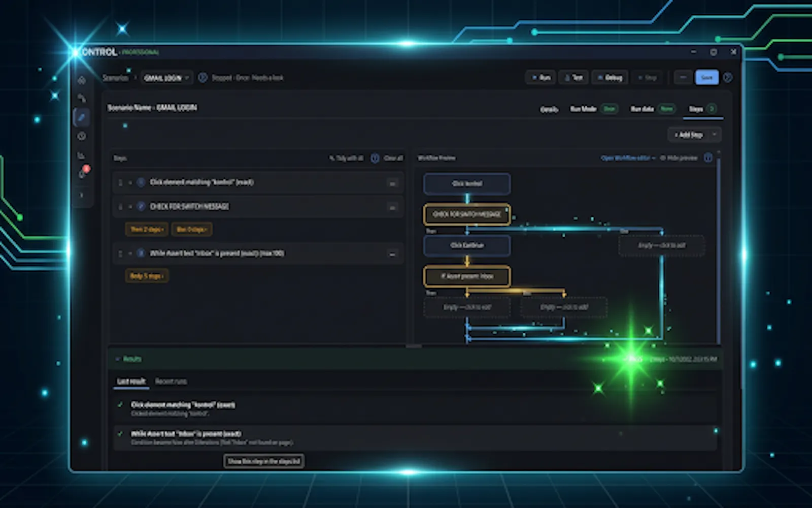Expand the Else 0 steps branch
Image resolution: width=812 pixels, height=508 pixels.
click(x=191, y=229)
